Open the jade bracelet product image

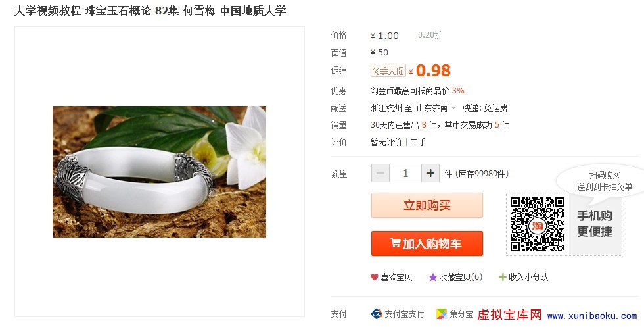pos(159,172)
